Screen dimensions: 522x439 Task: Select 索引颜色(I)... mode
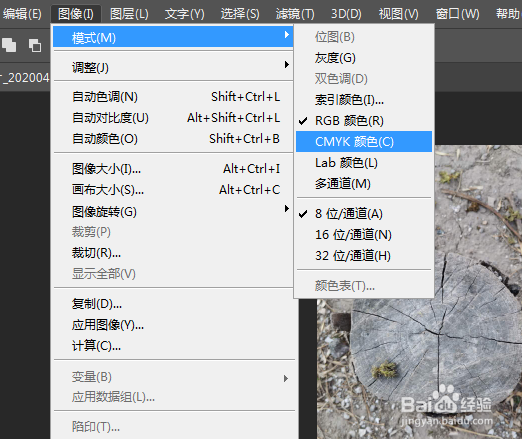point(364,100)
